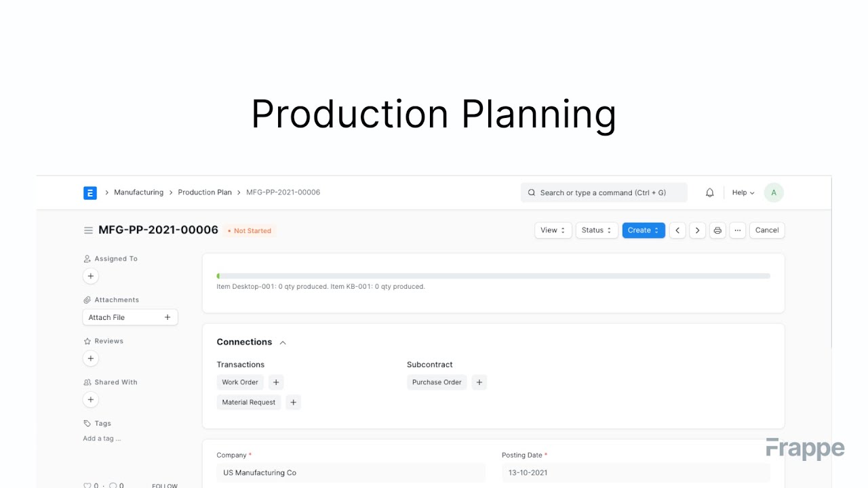
Task: Add an assignee under Assigned To
Action: 91,276
